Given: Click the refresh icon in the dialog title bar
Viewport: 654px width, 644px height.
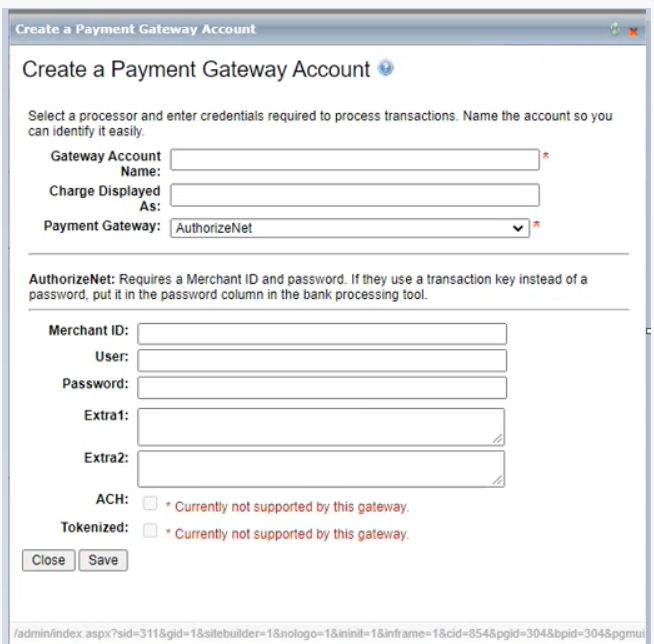Looking at the screenshot, I should [616, 30].
